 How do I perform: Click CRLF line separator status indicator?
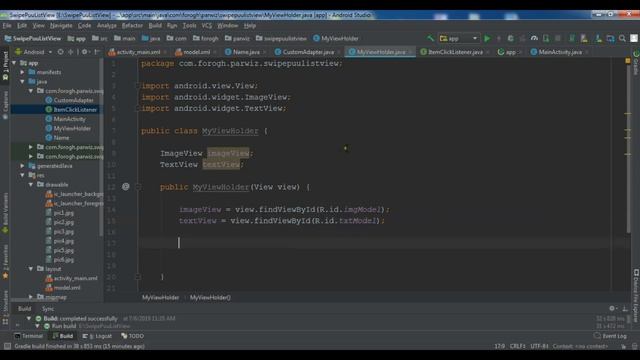pyautogui.click(x=518, y=346)
